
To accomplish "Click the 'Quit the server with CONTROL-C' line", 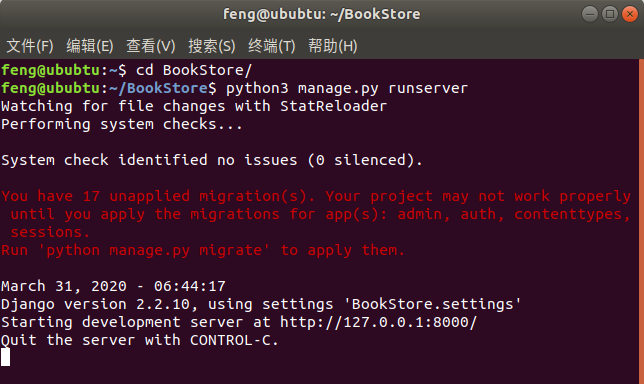I will [x=140, y=340].
